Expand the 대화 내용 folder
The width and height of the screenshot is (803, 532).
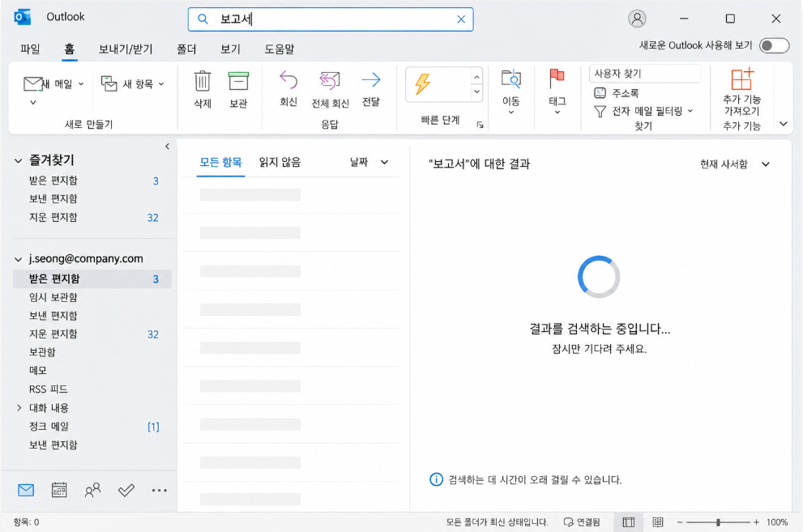(19, 407)
